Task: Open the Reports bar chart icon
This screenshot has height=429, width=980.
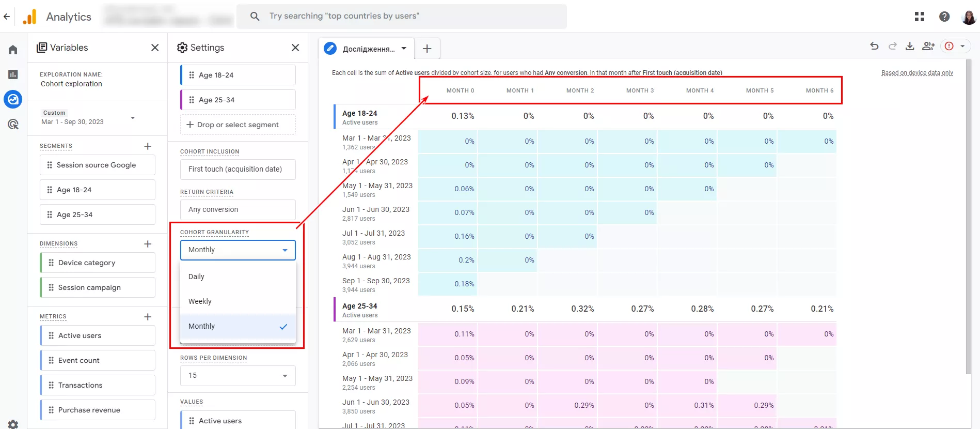Action: (13, 74)
